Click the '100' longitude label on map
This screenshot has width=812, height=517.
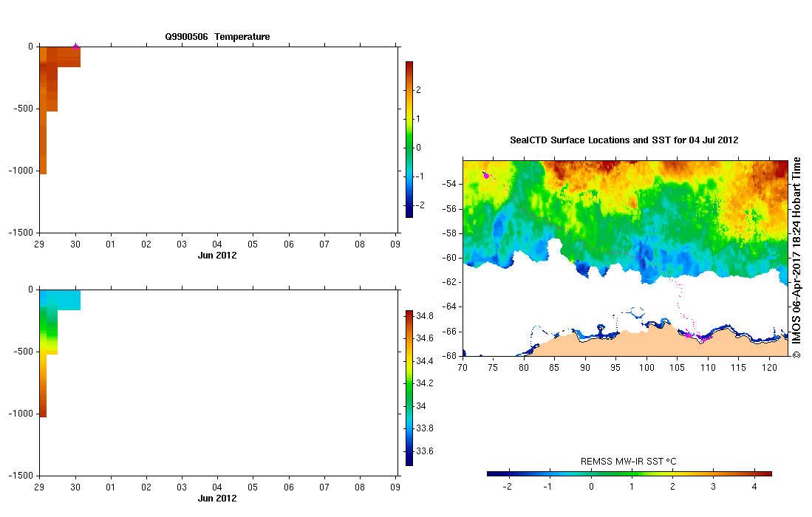pos(646,367)
